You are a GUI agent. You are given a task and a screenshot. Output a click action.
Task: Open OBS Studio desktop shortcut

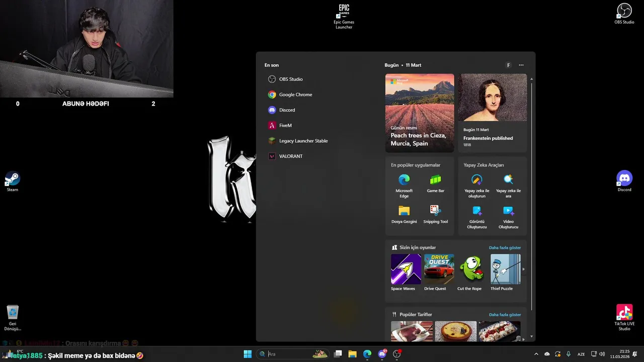coord(624,14)
